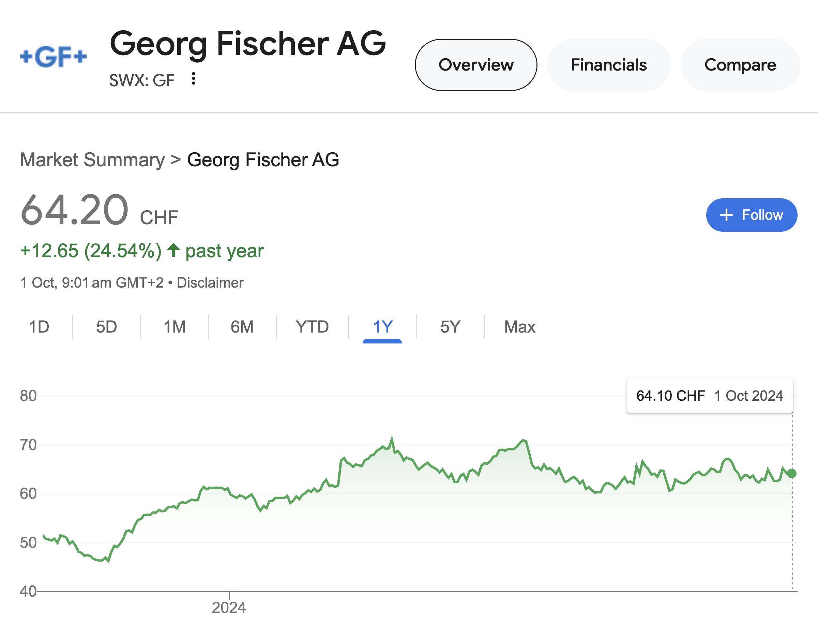Click the green up-arrow trend icon
The image size is (818, 644).
[173, 250]
